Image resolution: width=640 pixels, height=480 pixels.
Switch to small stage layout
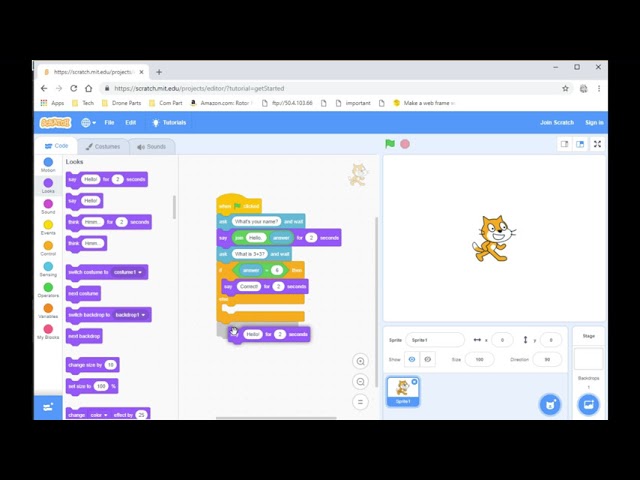(x=564, y=144)
